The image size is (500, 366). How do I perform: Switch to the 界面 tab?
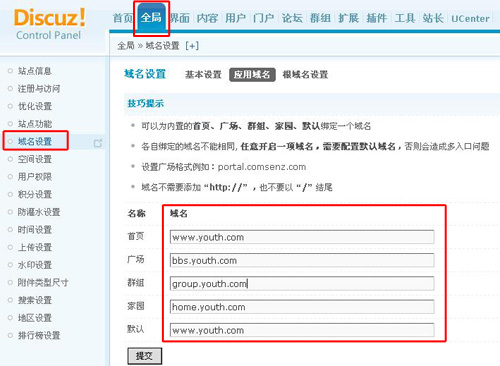click(180, 18)
